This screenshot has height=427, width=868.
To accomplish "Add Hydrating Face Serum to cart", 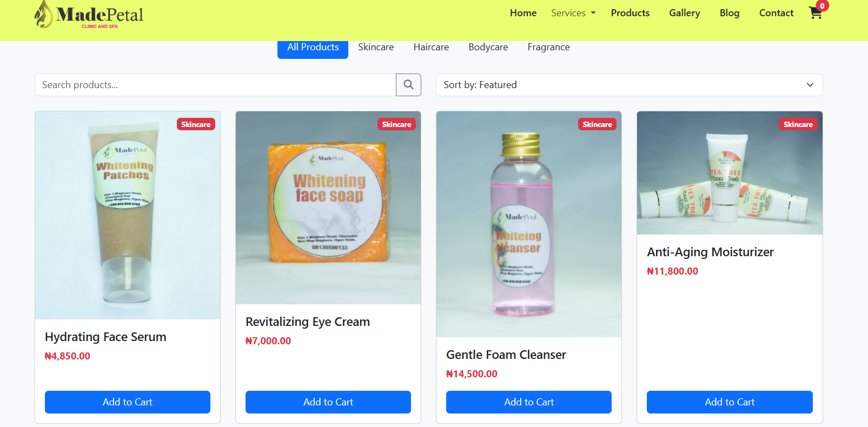I will [x=128, y=402].
